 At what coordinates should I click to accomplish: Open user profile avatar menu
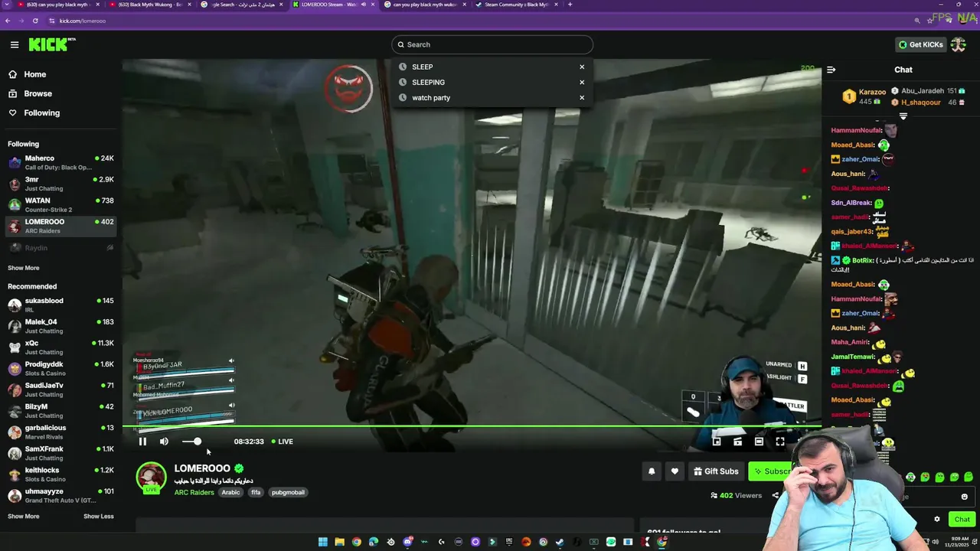(959, 44)
